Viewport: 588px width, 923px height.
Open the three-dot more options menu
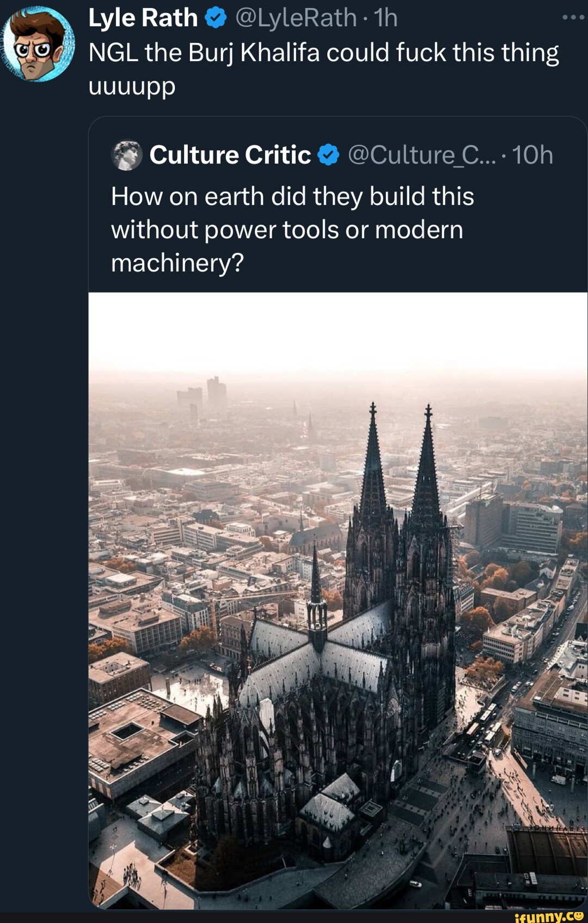[573, 17]
